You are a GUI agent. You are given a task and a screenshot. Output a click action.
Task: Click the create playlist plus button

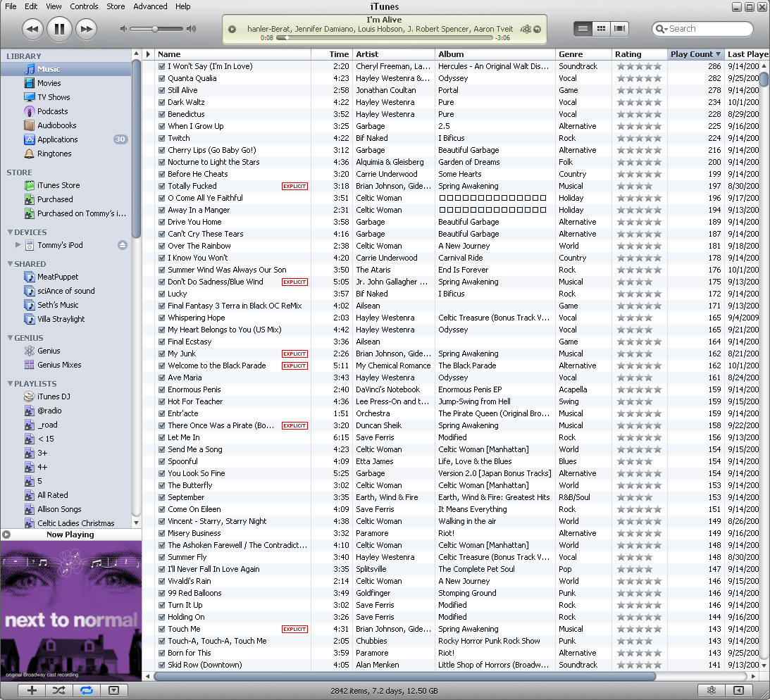[x=32, y=690]
